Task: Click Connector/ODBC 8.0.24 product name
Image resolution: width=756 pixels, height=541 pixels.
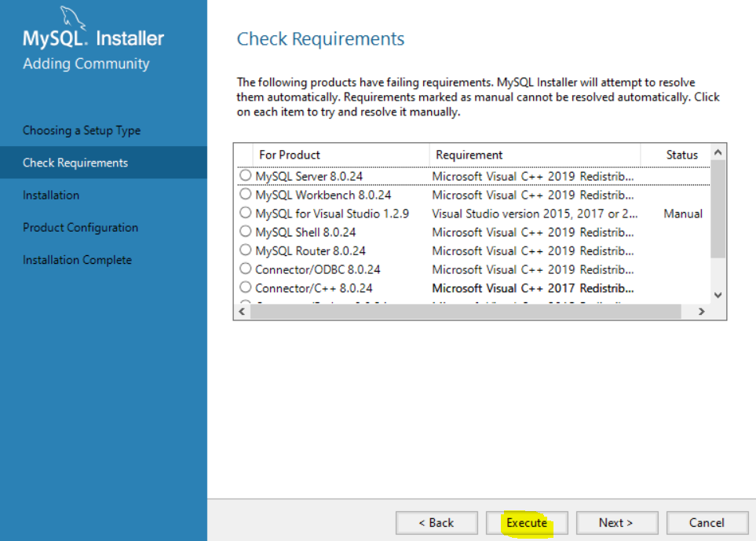Action: point(318,269)
